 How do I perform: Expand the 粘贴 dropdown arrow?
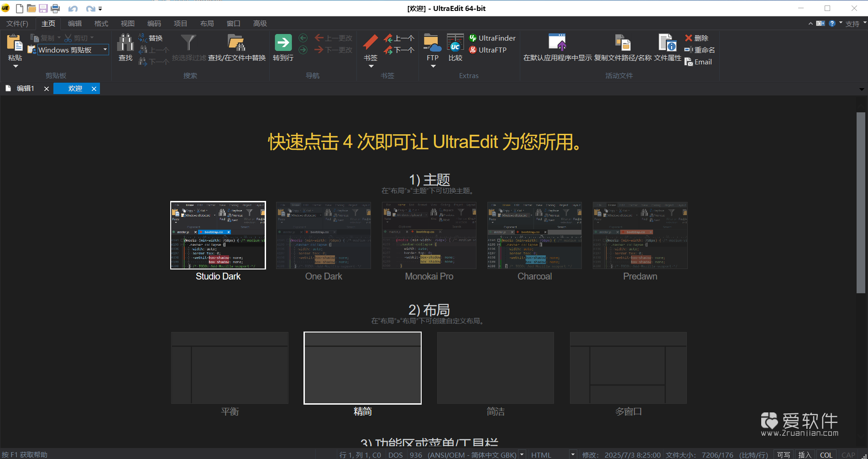pyautogui.click(x=15, y=67)
